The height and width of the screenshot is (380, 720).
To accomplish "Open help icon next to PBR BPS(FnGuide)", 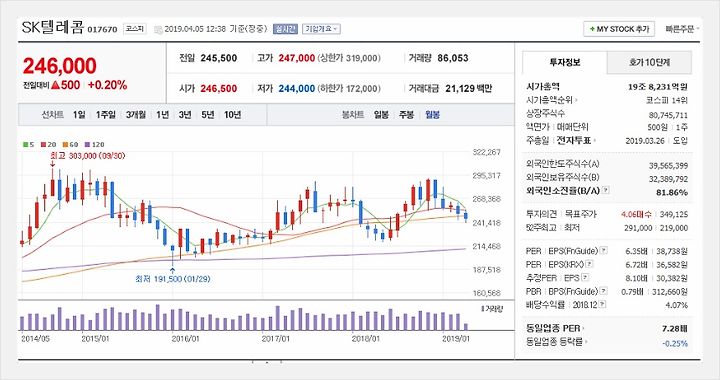I will [x=604, y=291].
